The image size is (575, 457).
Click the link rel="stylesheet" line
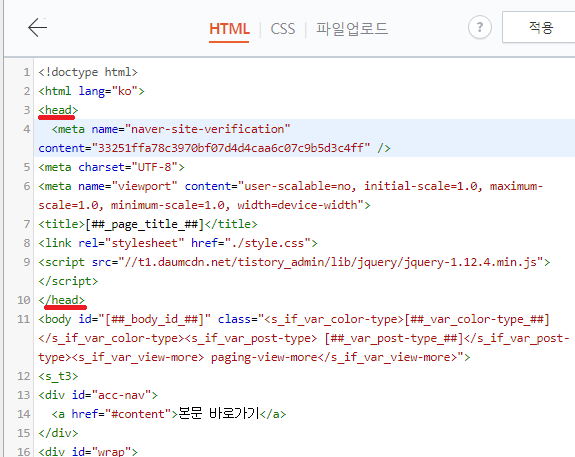click(178, 243)
